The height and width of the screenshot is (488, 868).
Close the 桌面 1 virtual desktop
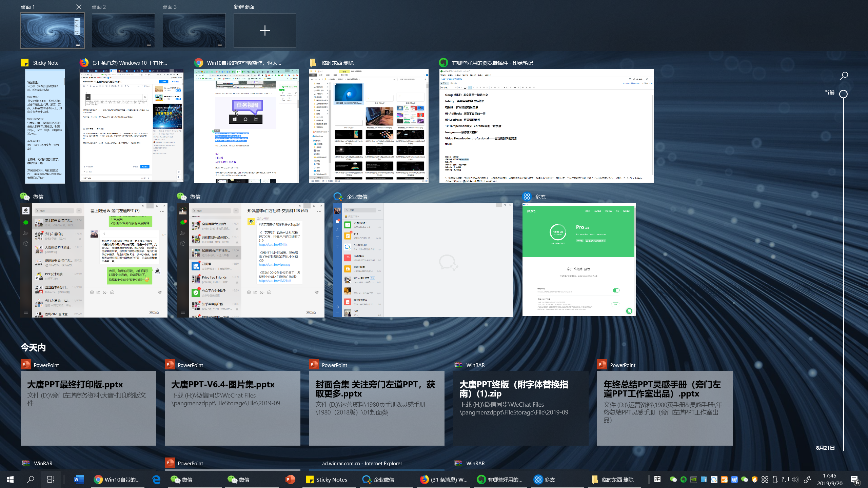point(79,7)
